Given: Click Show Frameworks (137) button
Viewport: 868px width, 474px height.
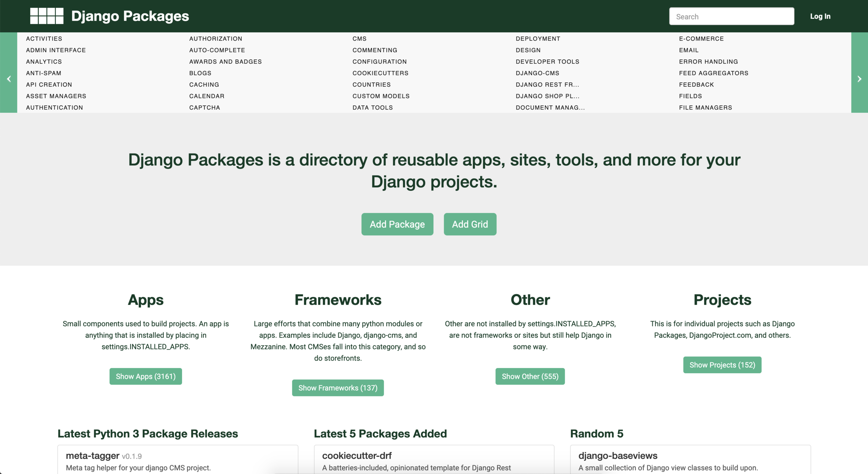Looking at the screenshot, I should 338,388.
